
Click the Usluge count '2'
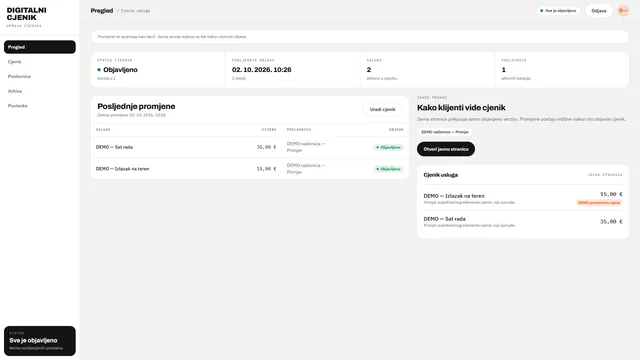pyautogui.click(x=369, y=70)
